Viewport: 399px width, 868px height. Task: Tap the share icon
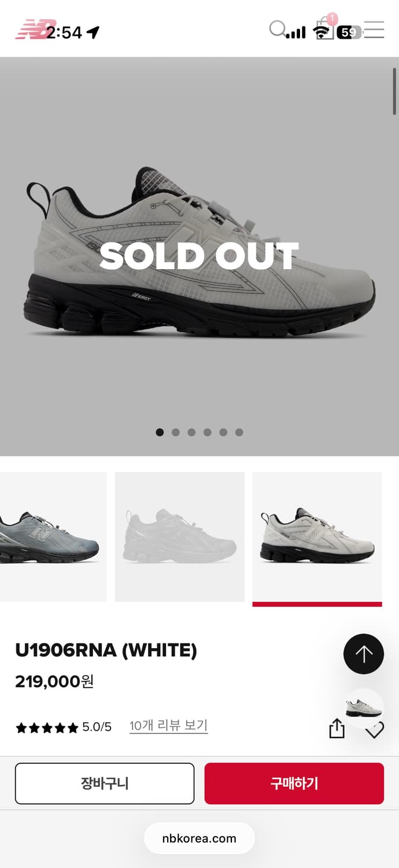pos(337,728)
